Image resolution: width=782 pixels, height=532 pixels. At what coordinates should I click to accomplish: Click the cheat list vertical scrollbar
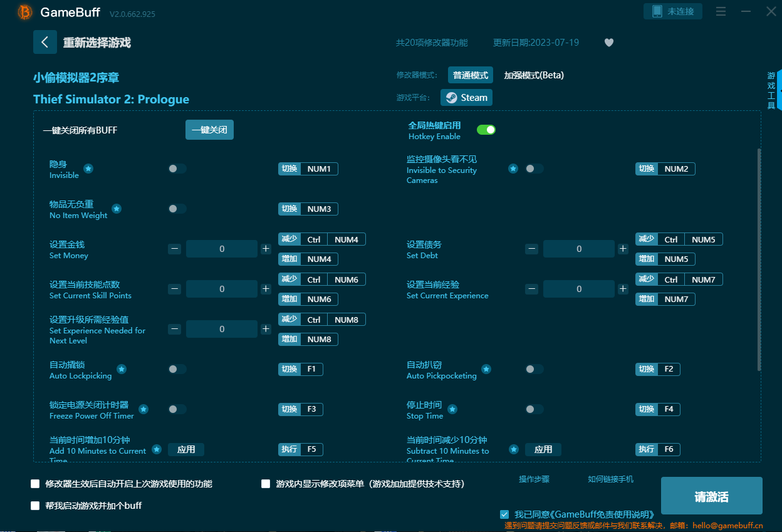pyautogui.click(x=759, y=259)
